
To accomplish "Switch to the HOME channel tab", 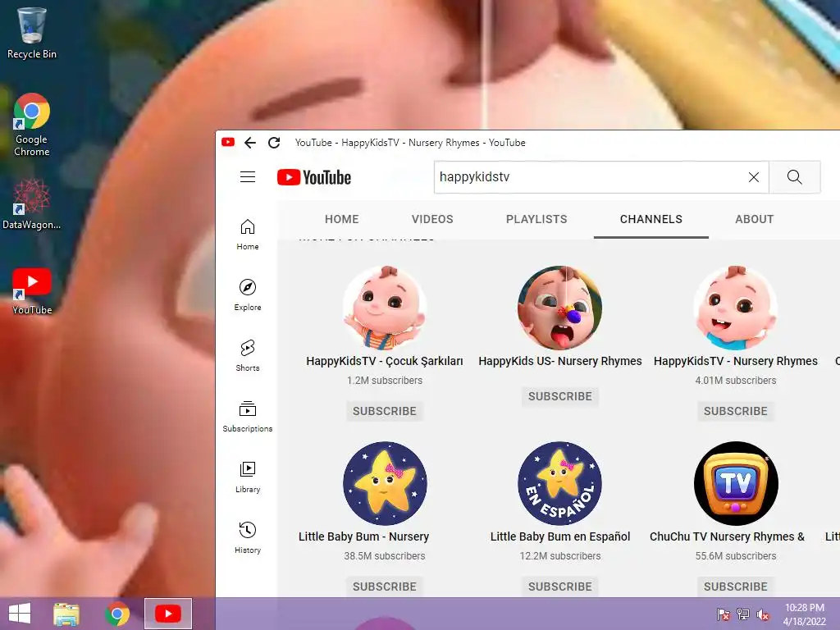I will [x=342, y=219].
